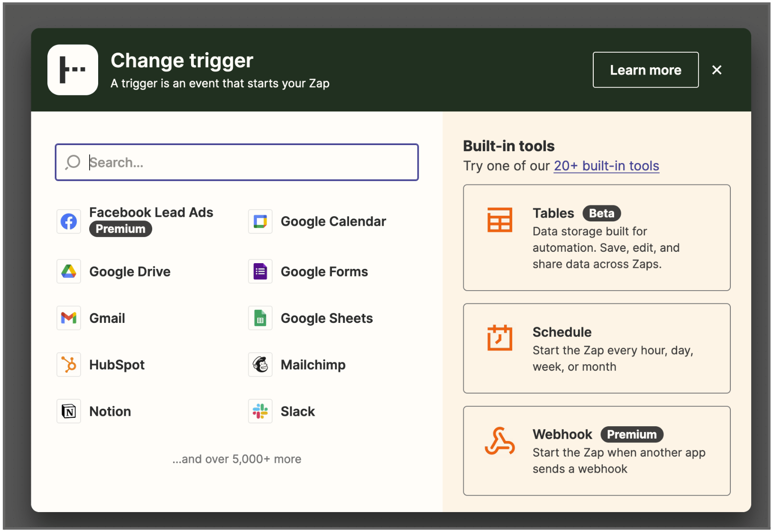This screenshot has width=773, height=532.
Task: Choose Google Forms label
Action: [324, 272]
